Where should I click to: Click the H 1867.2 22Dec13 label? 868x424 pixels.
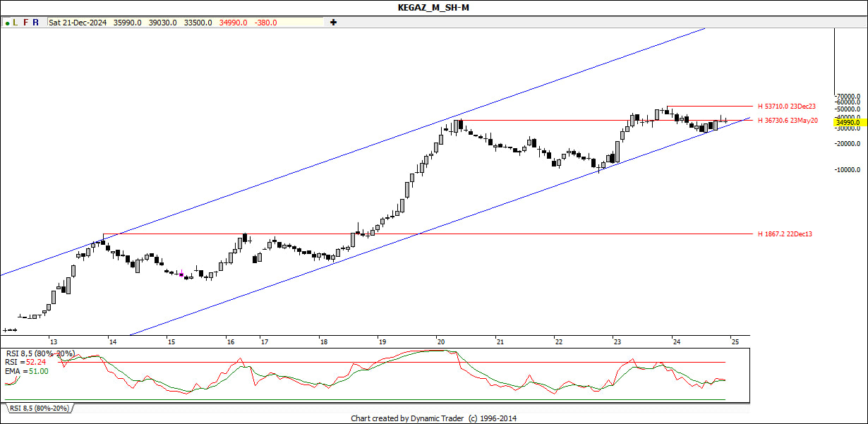[785, 234]
